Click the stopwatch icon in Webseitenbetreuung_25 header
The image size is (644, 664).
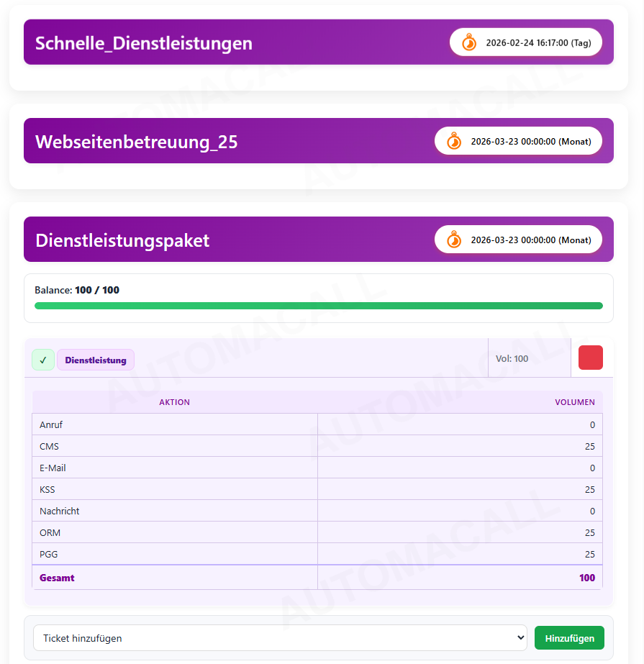pos(454,141)
